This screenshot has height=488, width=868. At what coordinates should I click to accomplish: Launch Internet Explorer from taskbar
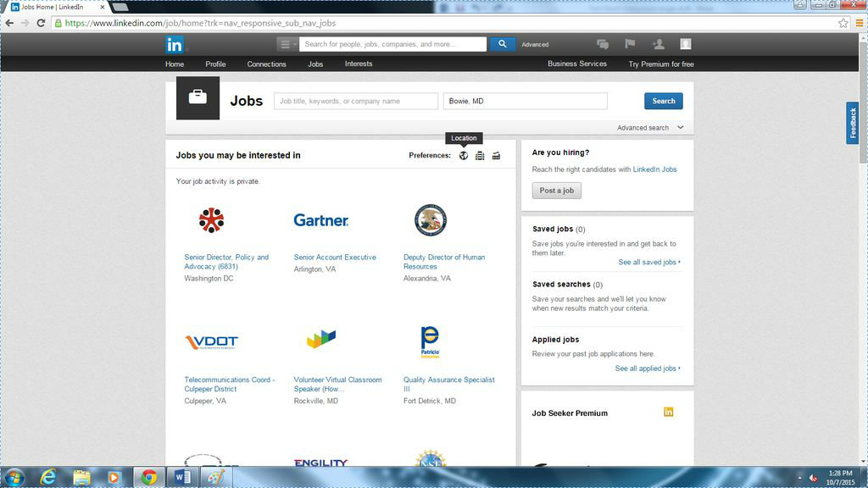pyautogui.click(x=48, y=477)
